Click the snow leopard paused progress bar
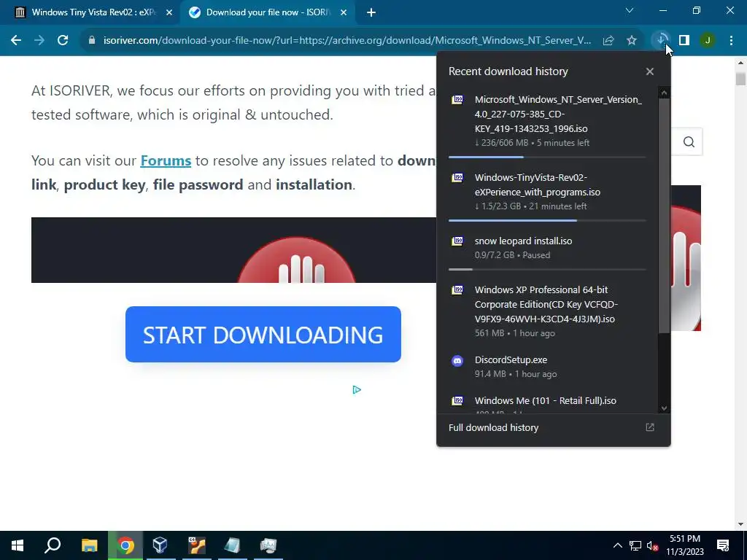Viewport: 747px width, 560px height. click(x=547, y=269)
